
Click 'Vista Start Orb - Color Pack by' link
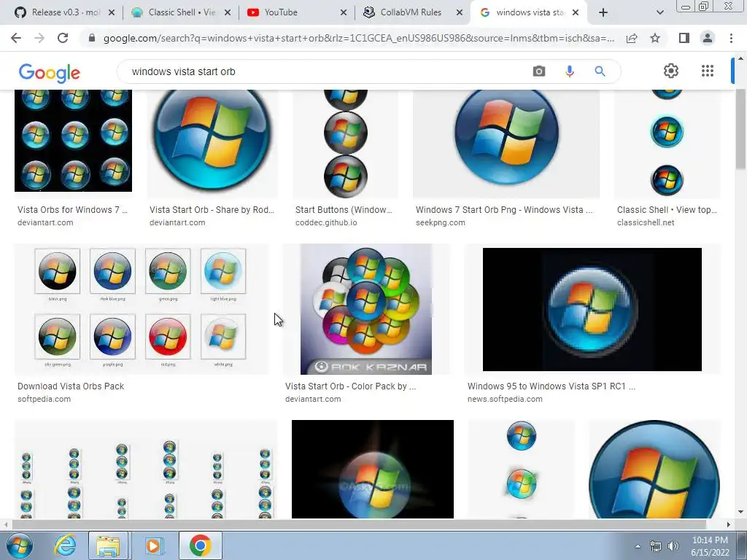click(350, 386)
